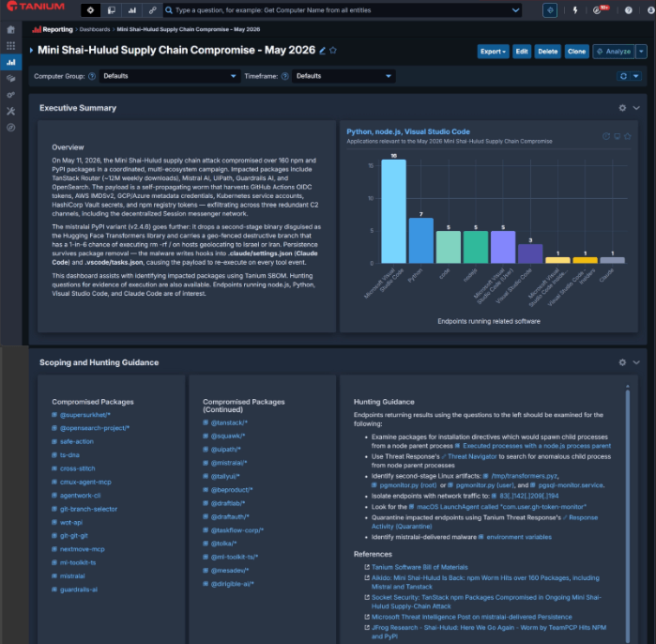656x644 pixels.
Task: Open the packages cube icon in sidebar
Action: [11, 78]
